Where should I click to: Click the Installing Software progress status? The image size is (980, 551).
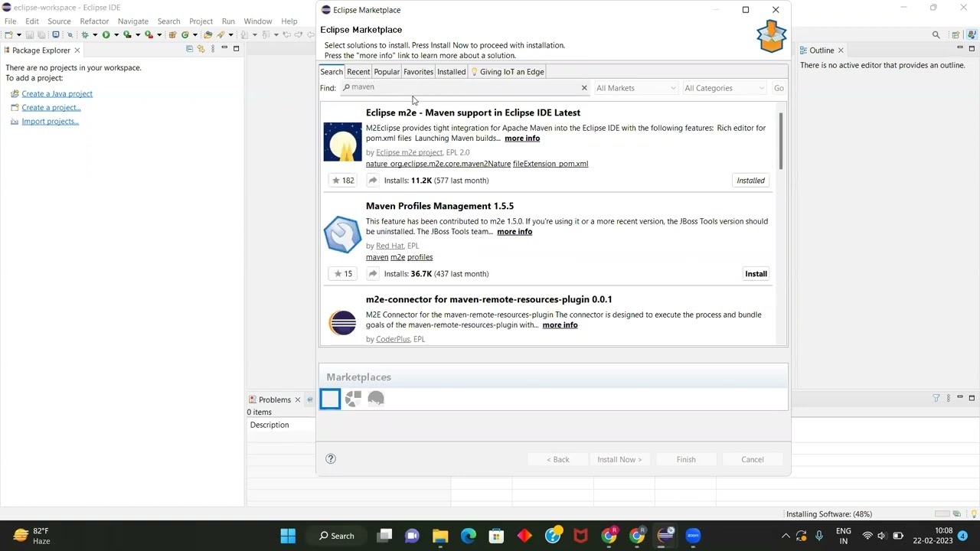828,514
